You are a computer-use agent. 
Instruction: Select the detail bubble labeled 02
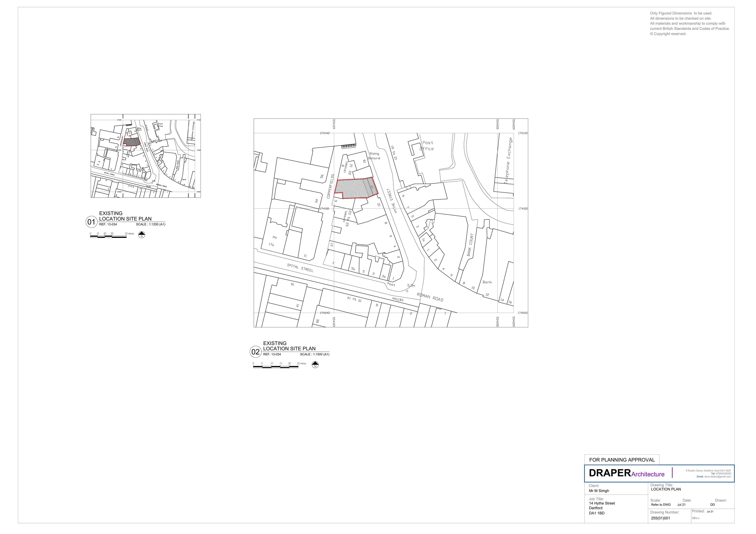(x=255, y=351)
